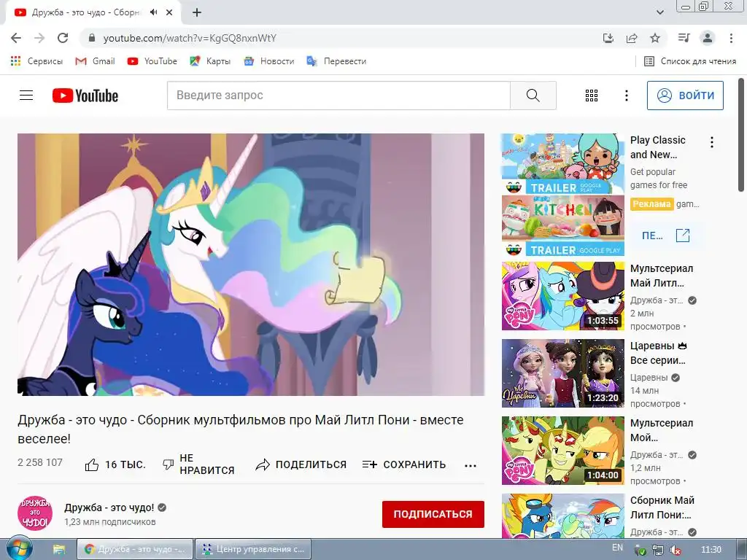Click the address bar URL
747x560 pixels.
click(x=190, y=38)
